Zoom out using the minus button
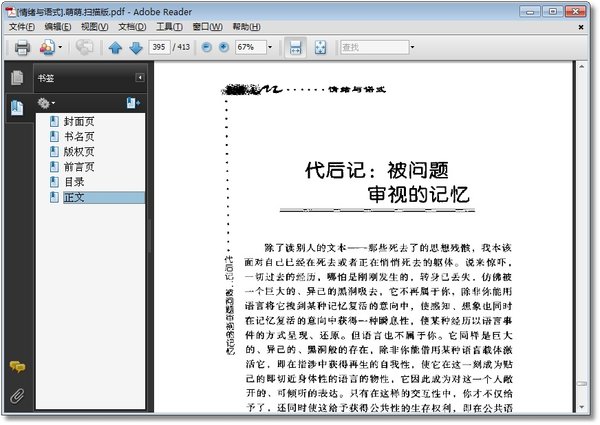Image resolution: width=600 pixels, height=425 pixels. pyautogui.click(x=206, y=47)
